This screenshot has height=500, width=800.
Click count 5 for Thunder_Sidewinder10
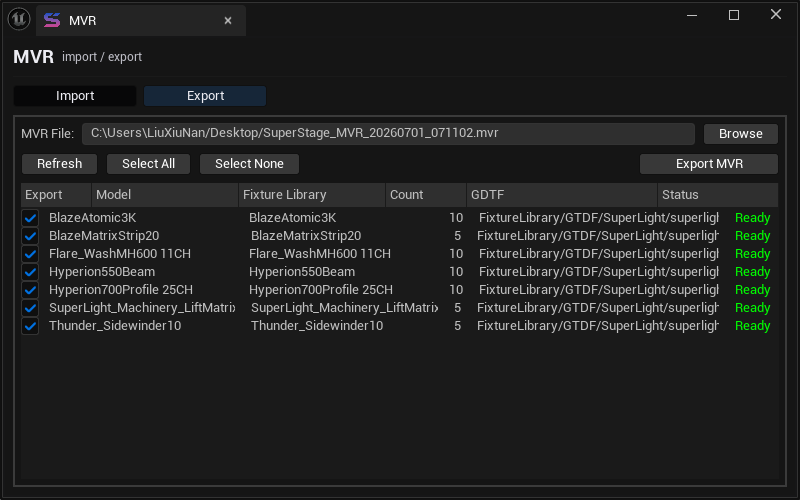tap(458, 326)
